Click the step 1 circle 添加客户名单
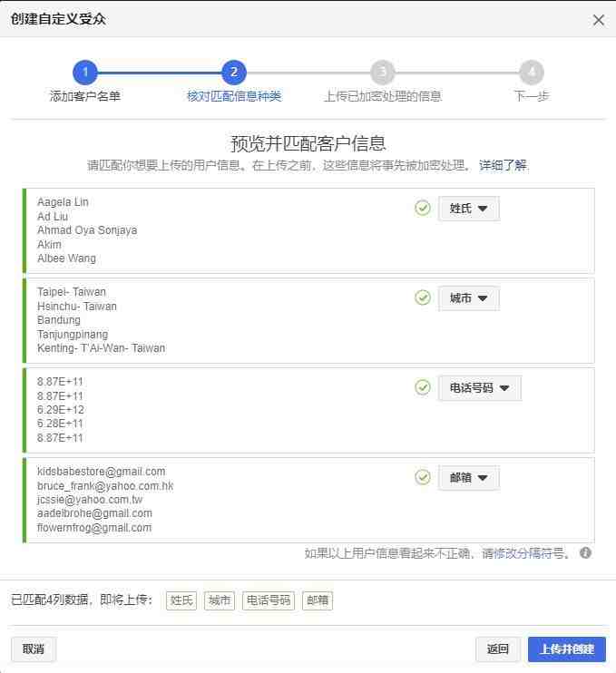616x673 pixels. [85, 73]
